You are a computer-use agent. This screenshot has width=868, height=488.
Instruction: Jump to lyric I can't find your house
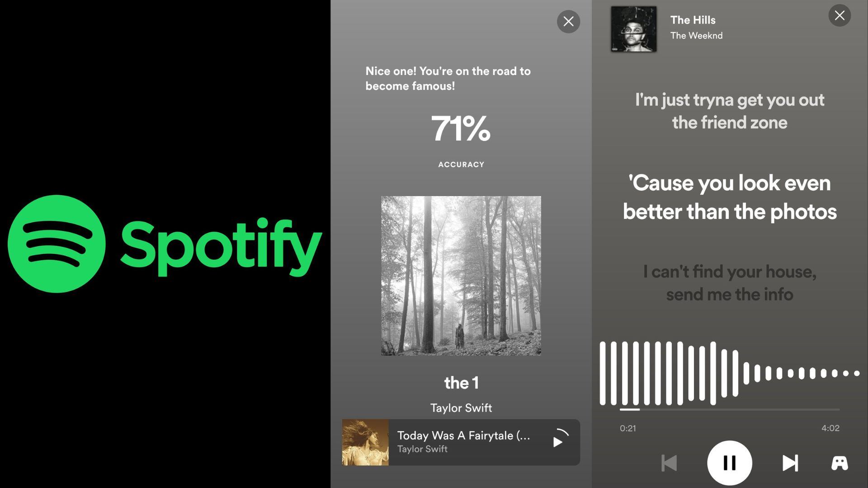(x=729, y=283)
